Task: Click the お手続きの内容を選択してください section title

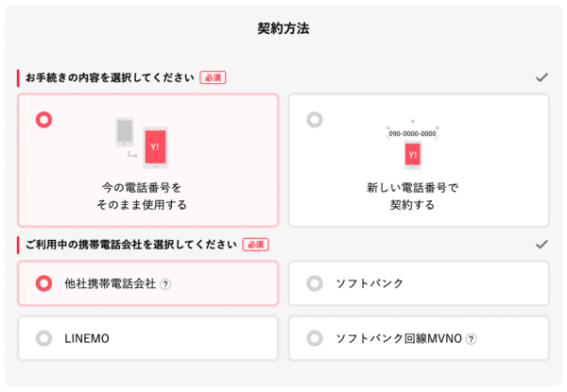Action: [x=110, y=77]
